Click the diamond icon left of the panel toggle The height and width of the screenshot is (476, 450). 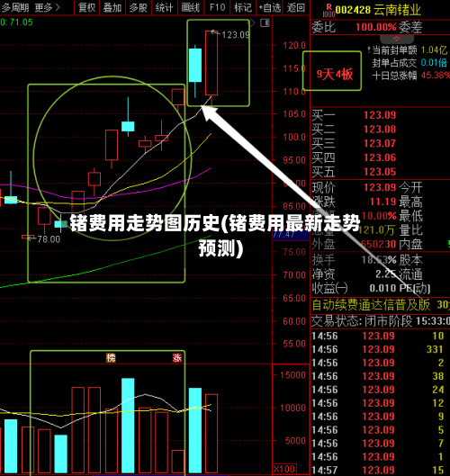tap(252, 22)
